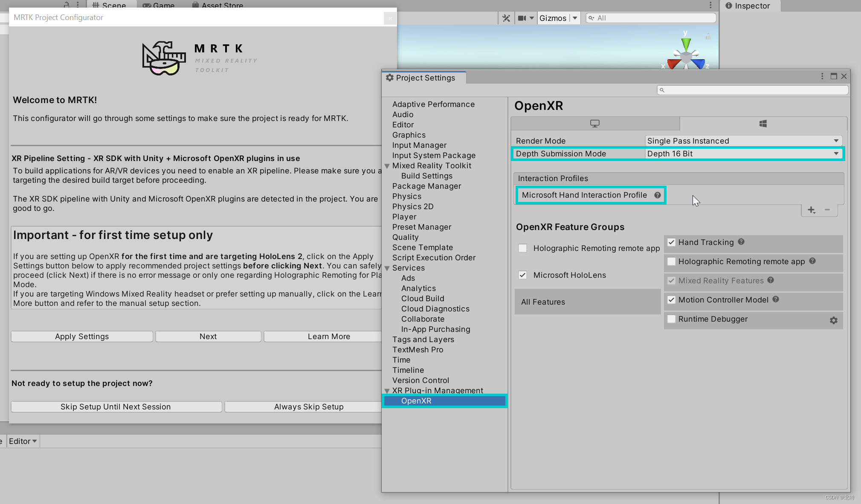Click the Project Settings search field
Image resolution: width=861 pixels, height=504 pixels.
753,90
